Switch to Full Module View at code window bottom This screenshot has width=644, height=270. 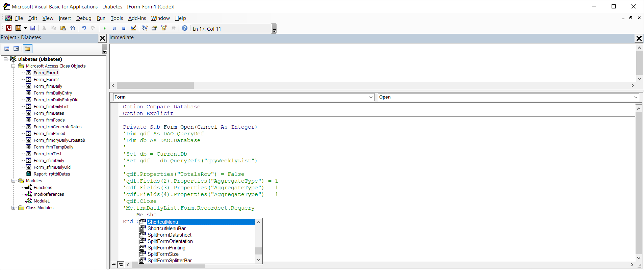pyautogui.click(x=121, y=265)
